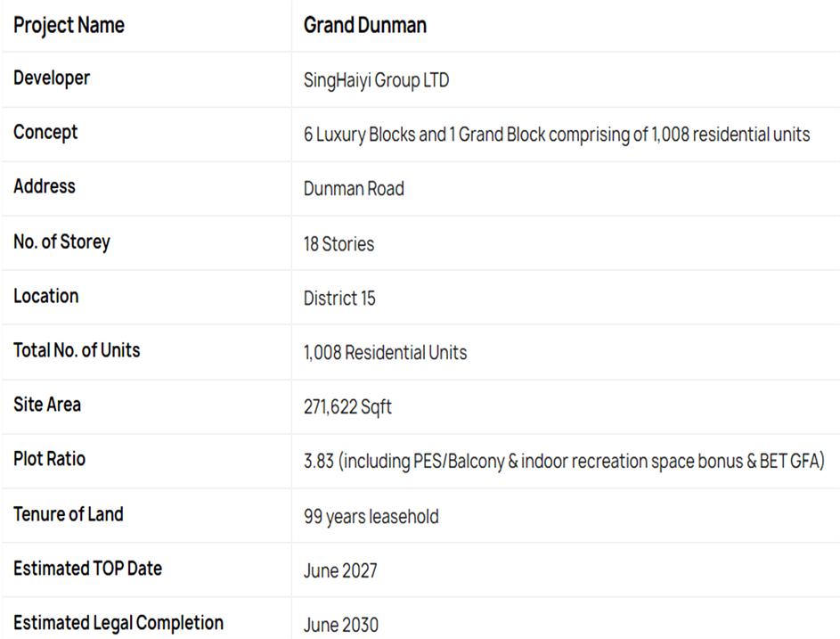Click the "No. of Storey" label

pos(61,242)
